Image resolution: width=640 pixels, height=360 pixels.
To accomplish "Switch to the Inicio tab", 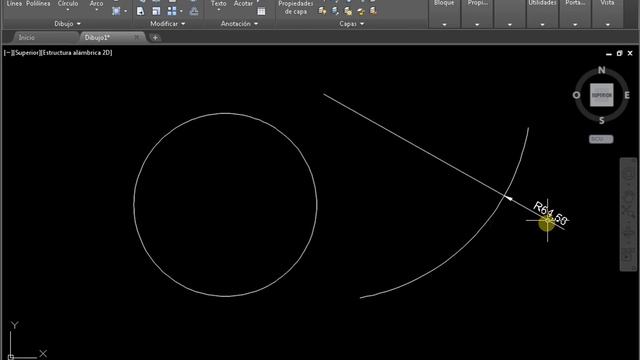I will click(27, 38).
